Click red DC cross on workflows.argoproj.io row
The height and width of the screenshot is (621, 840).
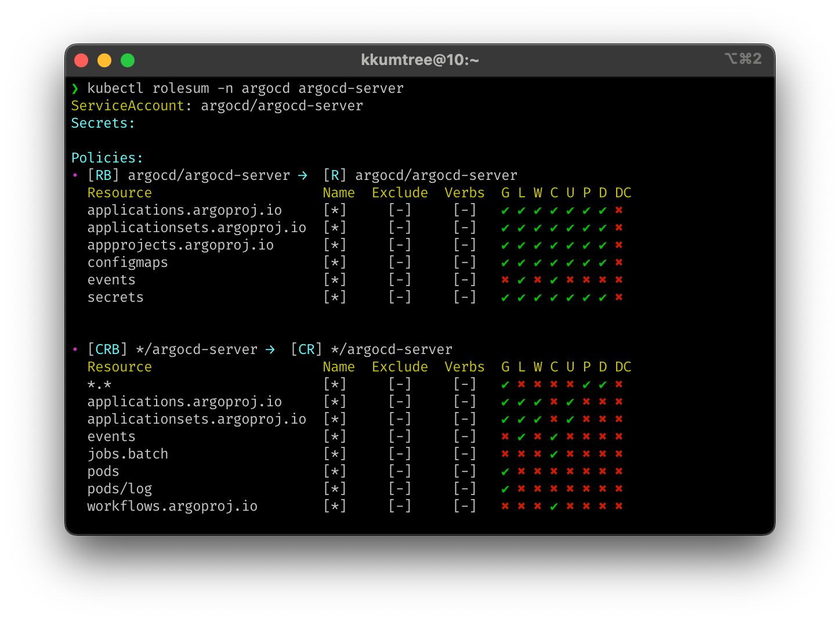(x=619, y=506)
